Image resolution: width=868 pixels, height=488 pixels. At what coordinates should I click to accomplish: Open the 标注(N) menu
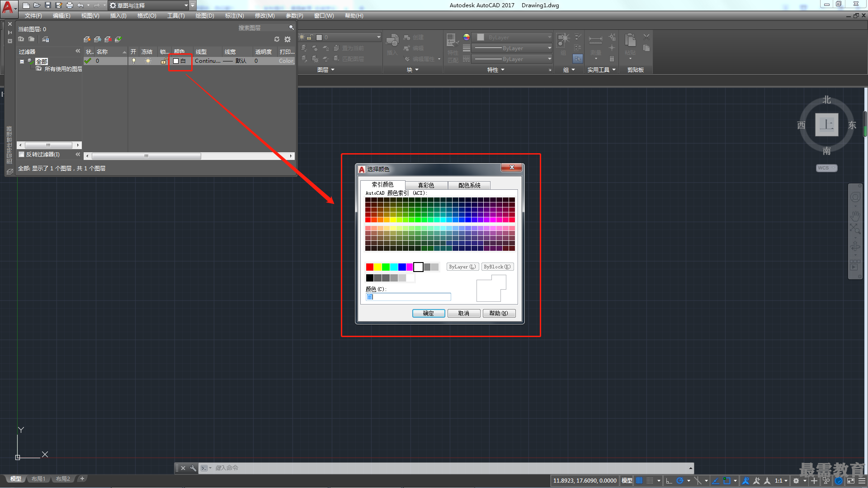[235, 16]
